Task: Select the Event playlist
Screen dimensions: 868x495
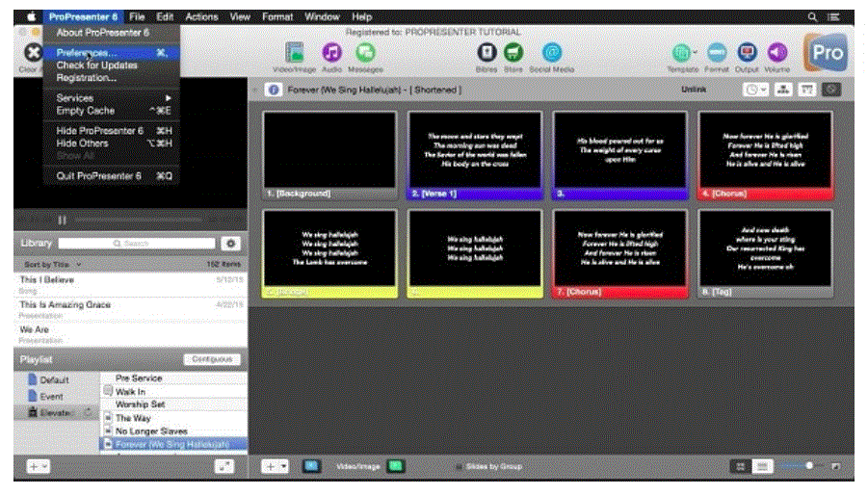Action: [x=51, y=397]
